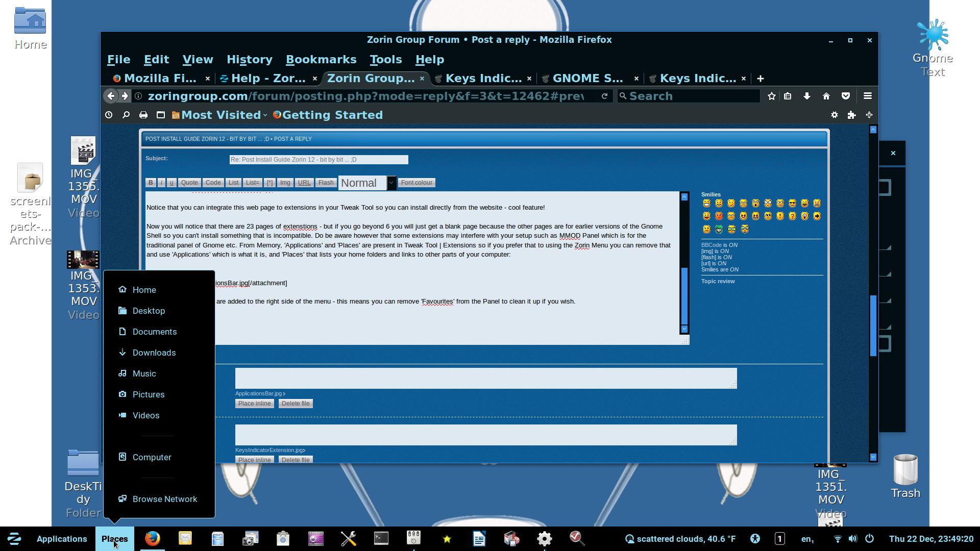Click Delete file for ApplicationsBar.jpg
The width and height of the screenshot is (980, 551).
[296, 404]
